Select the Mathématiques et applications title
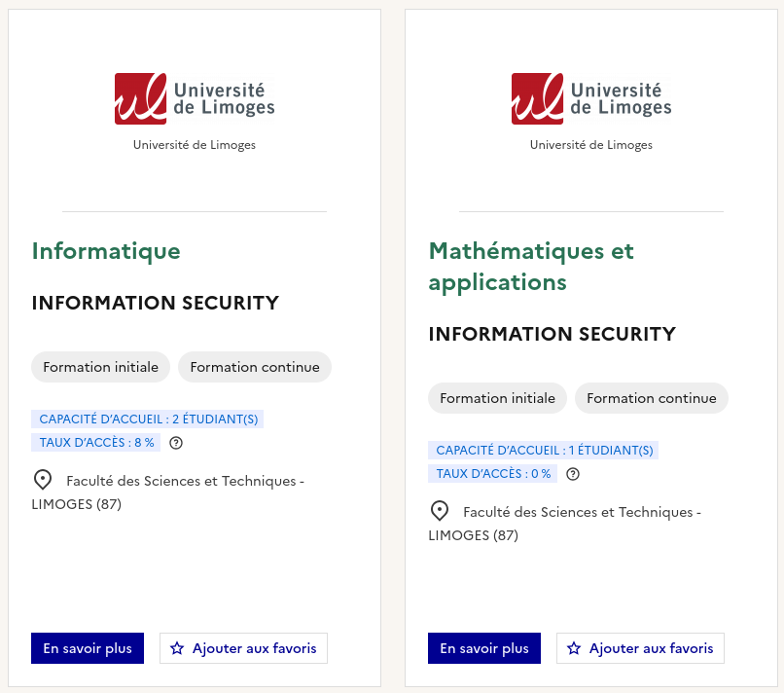 (x=531, y=267)
